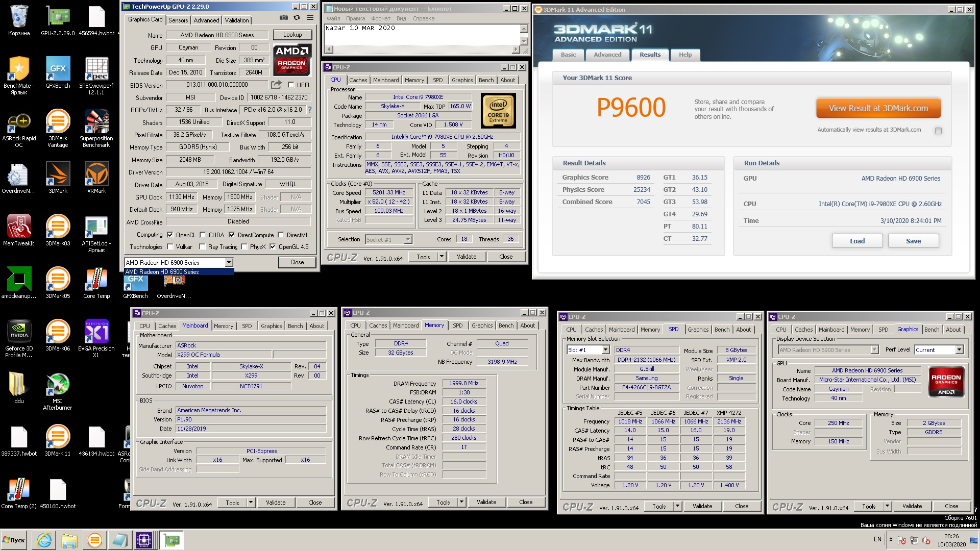Image resolution: width=980 pixels, height=551 pixels.
Task: Click Notepad vertical scrollbar down arrow
Action: [524, 41]
